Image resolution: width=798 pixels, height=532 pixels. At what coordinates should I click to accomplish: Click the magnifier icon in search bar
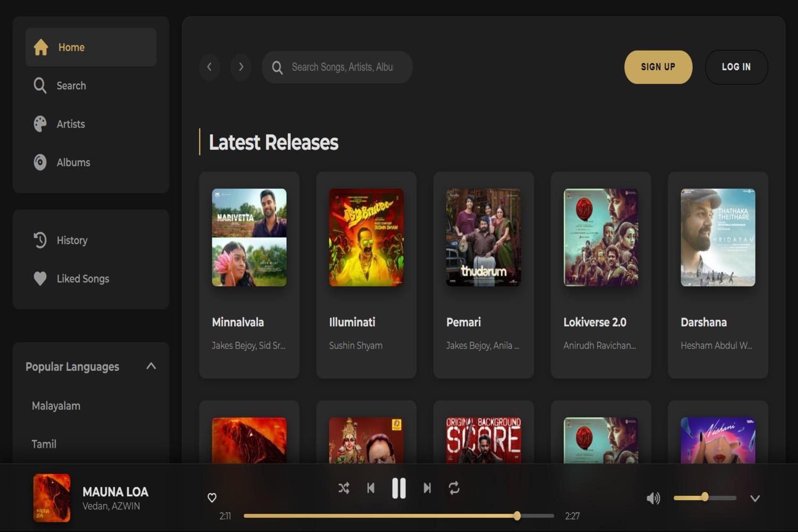(277, 68)
